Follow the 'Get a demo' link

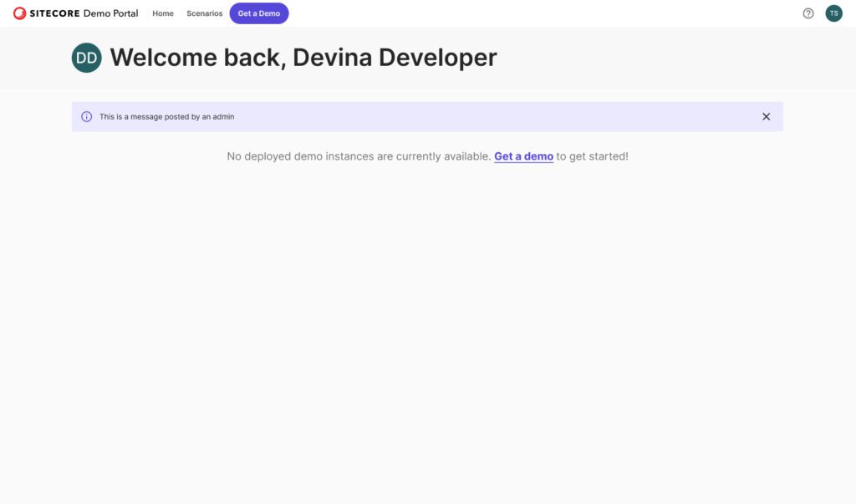523,156
